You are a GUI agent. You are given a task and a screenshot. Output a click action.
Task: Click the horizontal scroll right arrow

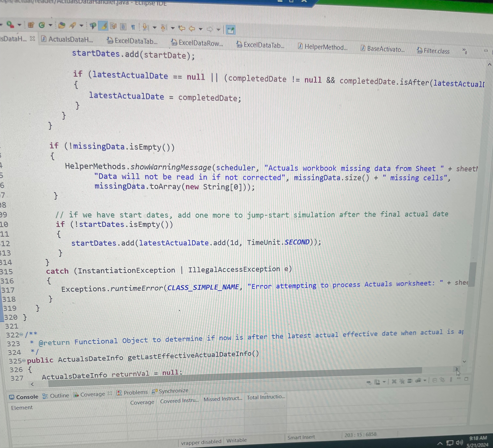(x=456, y=369)
